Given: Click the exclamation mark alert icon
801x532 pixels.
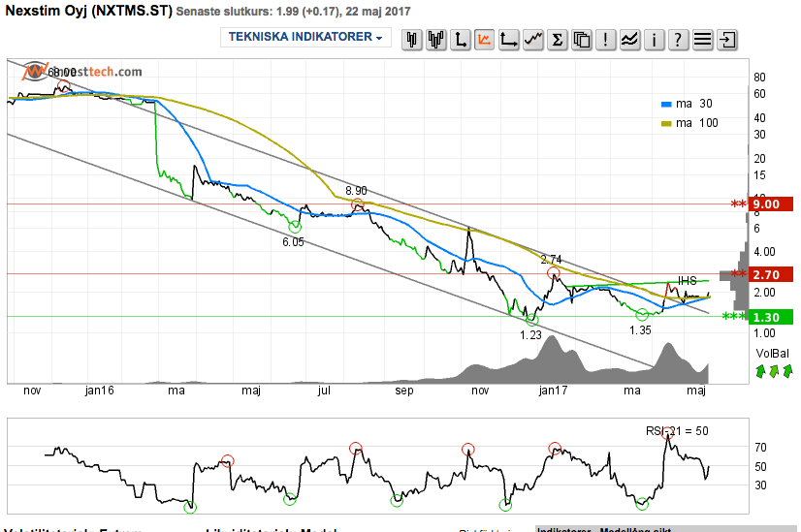Looking at the screenshot, I should click(x=605, y=40).
